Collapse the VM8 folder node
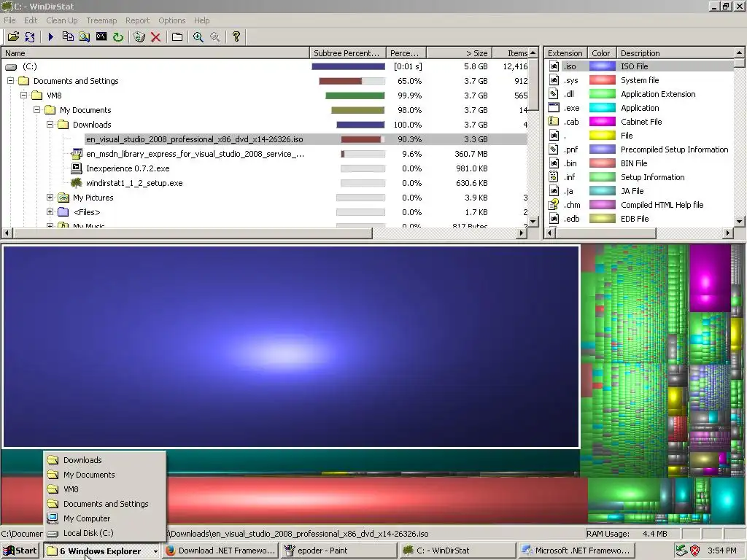747x560 pixels. click(x=24, y=96)
